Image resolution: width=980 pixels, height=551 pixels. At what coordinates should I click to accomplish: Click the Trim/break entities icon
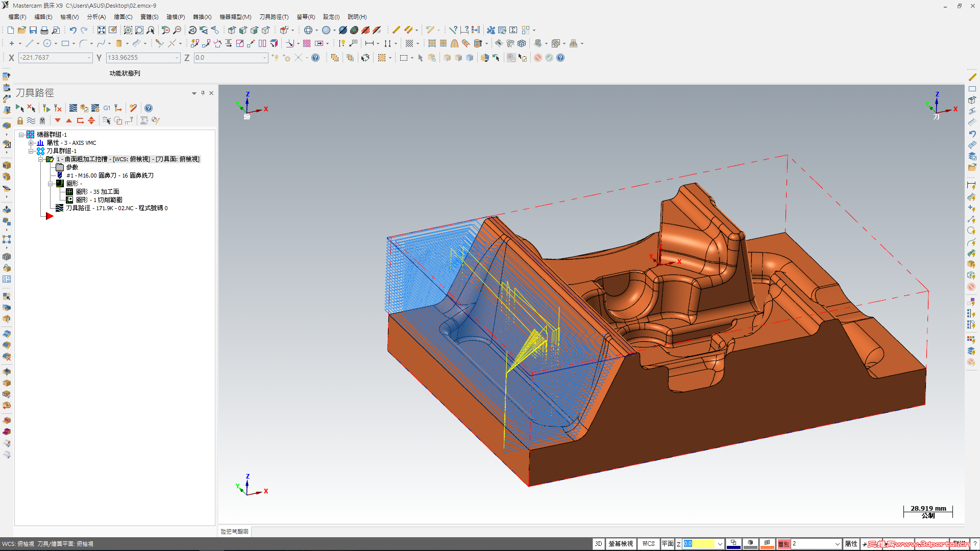(x=160, y=43)
